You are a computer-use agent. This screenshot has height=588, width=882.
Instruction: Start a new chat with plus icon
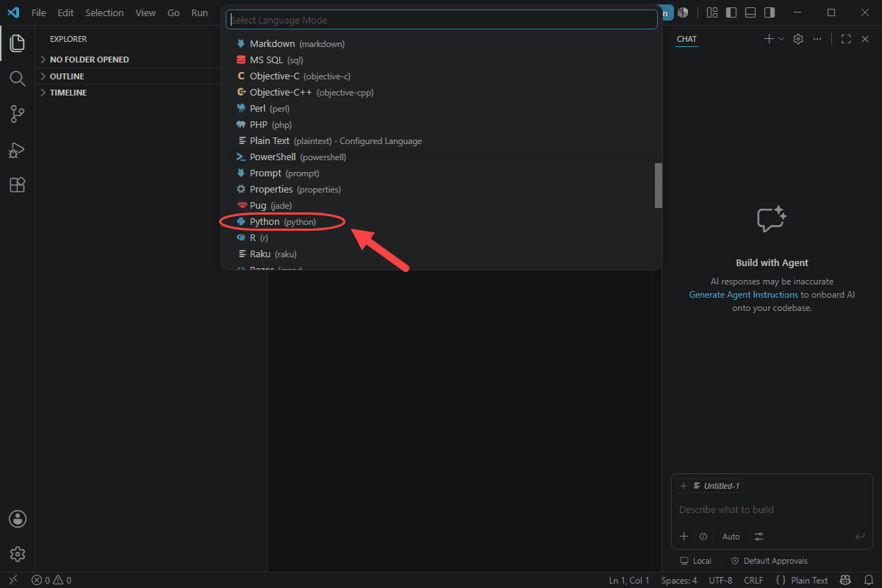(769, 39)
